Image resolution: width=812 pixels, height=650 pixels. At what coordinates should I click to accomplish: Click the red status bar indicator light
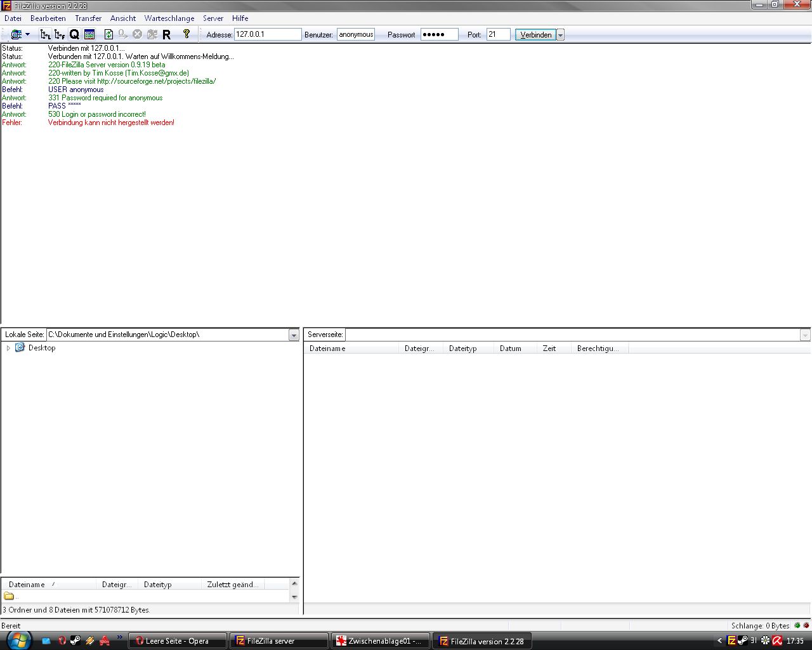[806, 626]
